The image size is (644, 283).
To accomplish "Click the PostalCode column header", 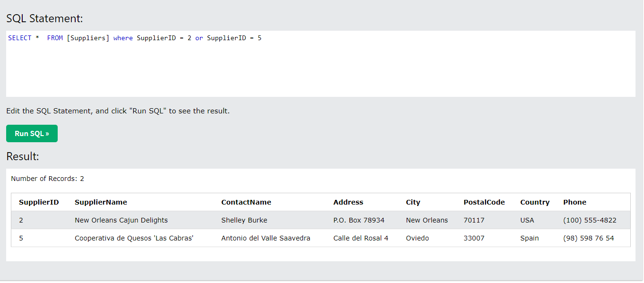I will [484, 202].
